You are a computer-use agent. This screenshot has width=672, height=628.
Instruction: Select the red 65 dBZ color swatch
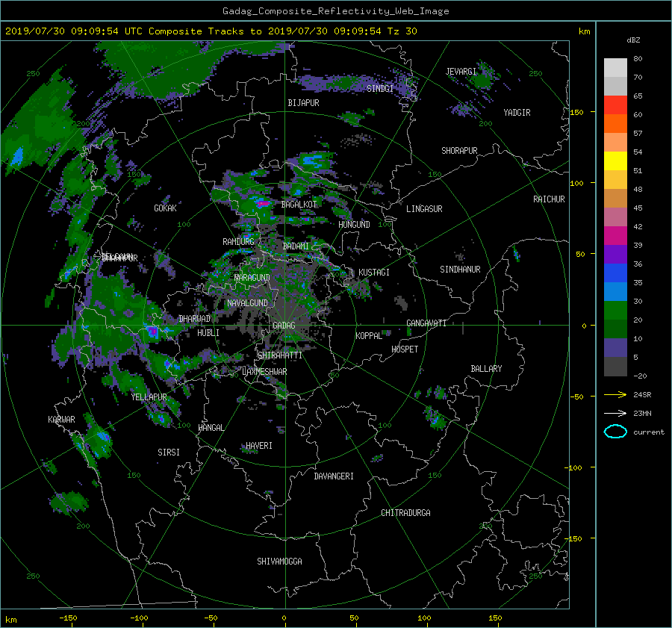[615, 105]
